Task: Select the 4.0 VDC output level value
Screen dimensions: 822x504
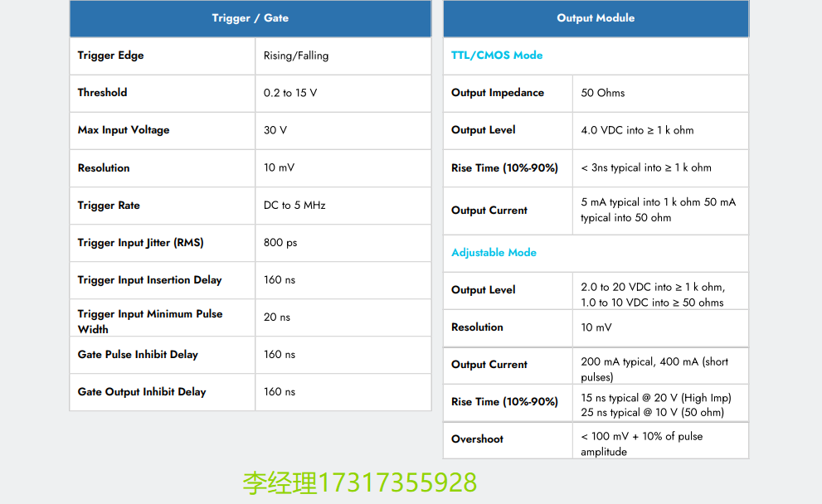Action: click(637, 130)
